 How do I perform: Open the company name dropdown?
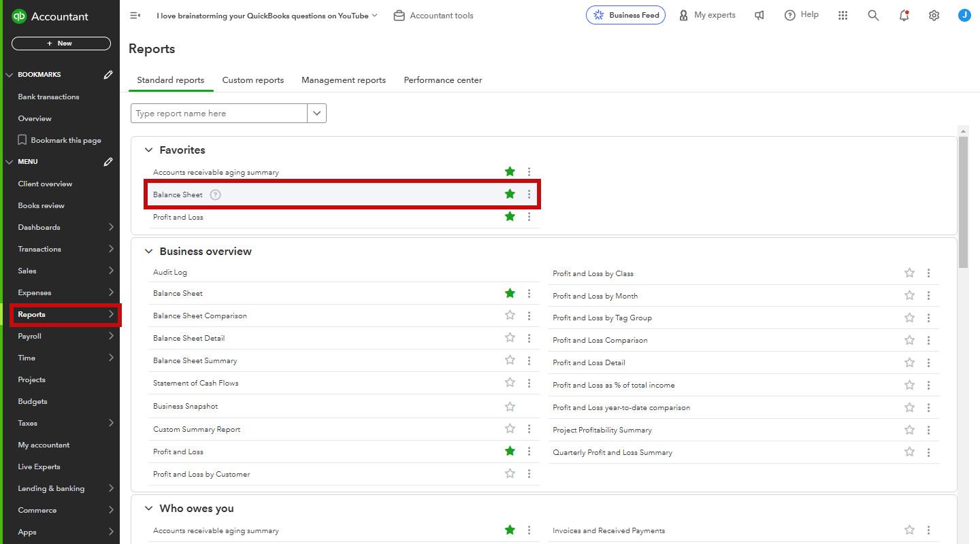tap(267, 16)
